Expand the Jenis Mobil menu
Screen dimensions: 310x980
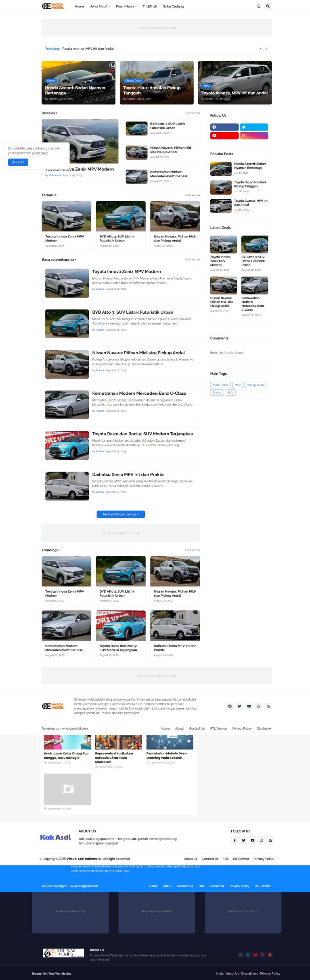100,6
